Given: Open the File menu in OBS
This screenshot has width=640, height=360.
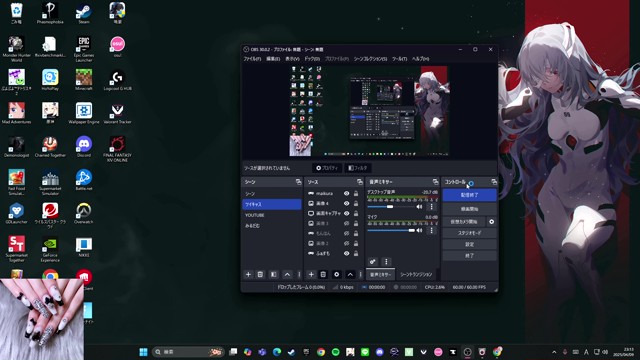Looking at the screenshot, I should (x=252, y=59).
